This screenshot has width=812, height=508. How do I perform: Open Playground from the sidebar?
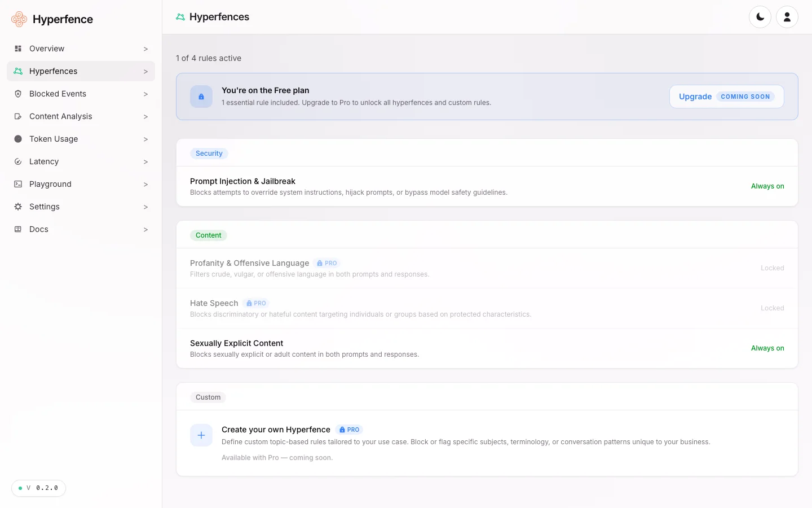coord(81,184)
